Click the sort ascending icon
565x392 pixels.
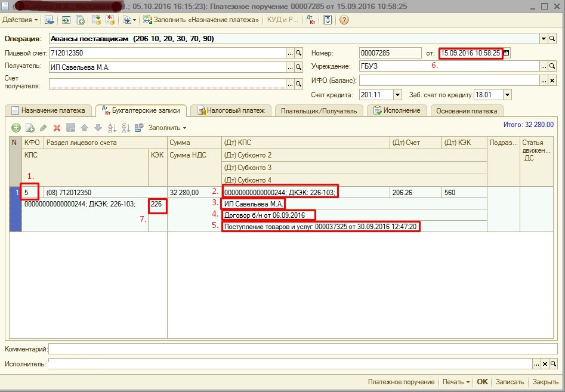(112, 128)
